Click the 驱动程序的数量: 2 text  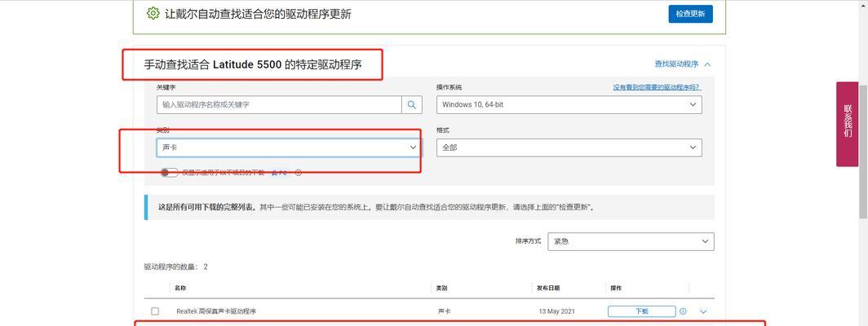[x=176, y=267]
